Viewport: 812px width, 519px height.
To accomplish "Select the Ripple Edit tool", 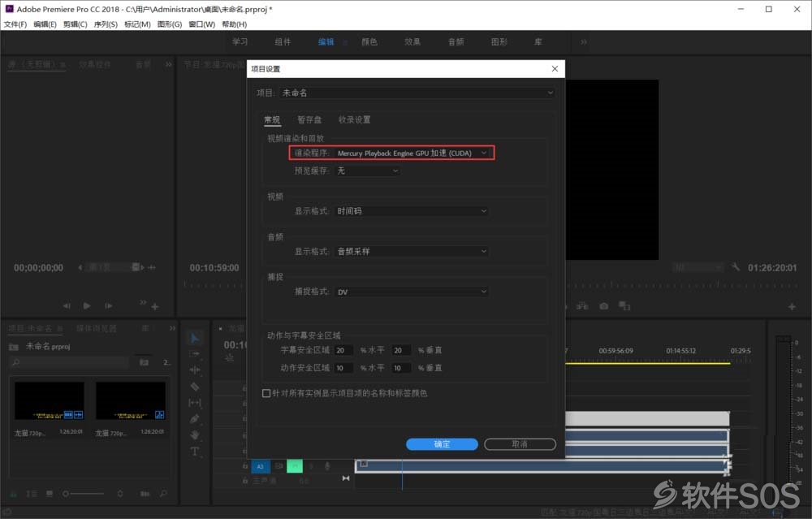I will [x=194, y=370].
